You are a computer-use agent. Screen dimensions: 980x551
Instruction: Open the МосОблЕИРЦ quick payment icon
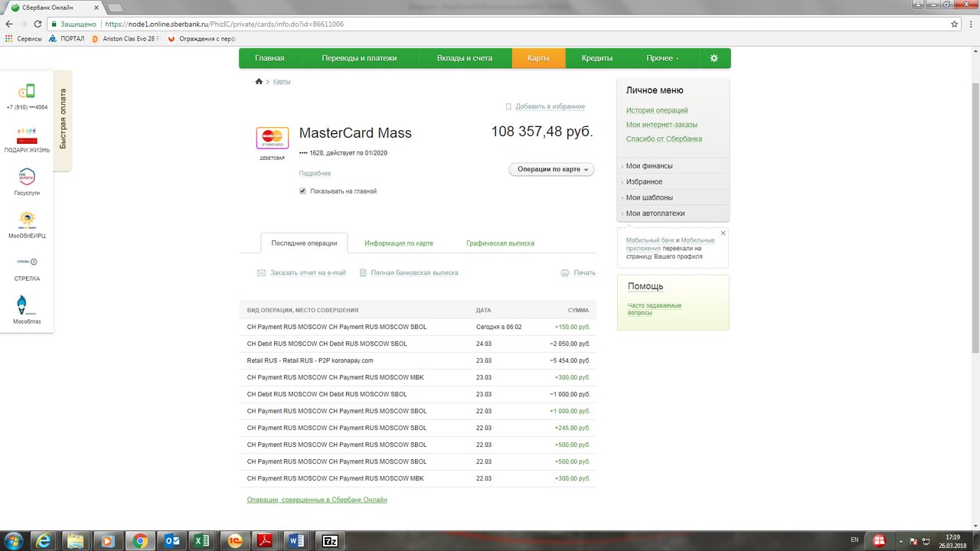tap(27, 220)
